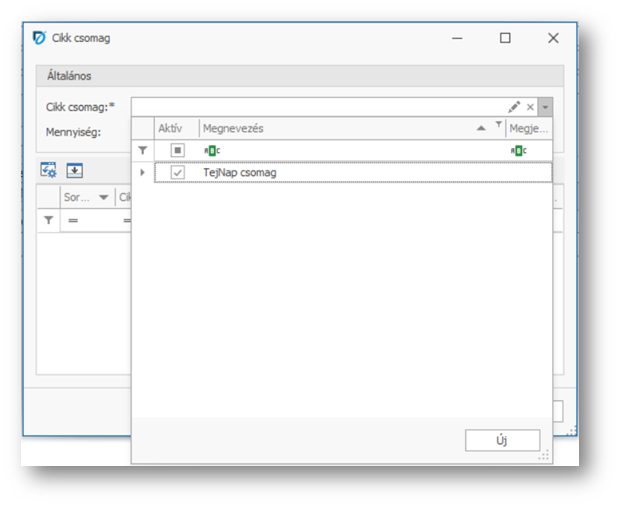Screen dimensions: 621x508
Task: Sort by the Megnevezés column header
Action: pos(330,129)
